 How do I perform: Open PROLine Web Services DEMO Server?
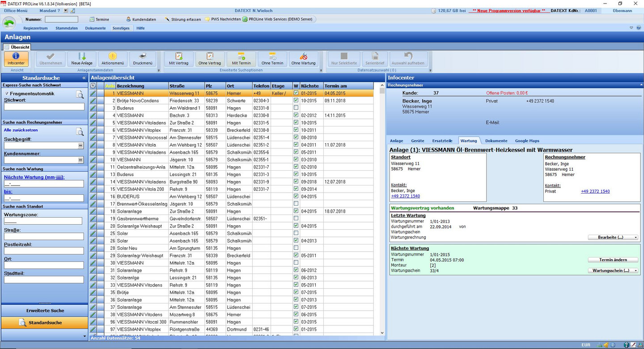[x=278, y=19]
